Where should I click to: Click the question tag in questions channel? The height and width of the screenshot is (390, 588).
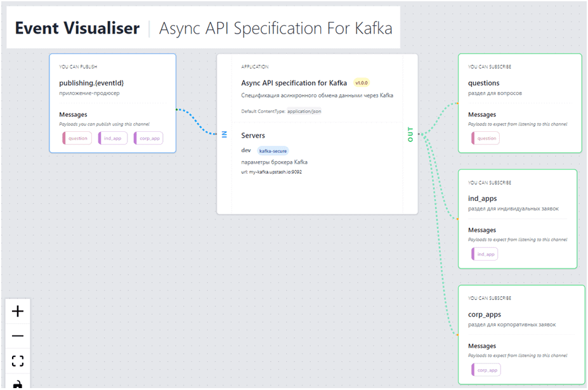pyautogui.click(x=486, y=138)
